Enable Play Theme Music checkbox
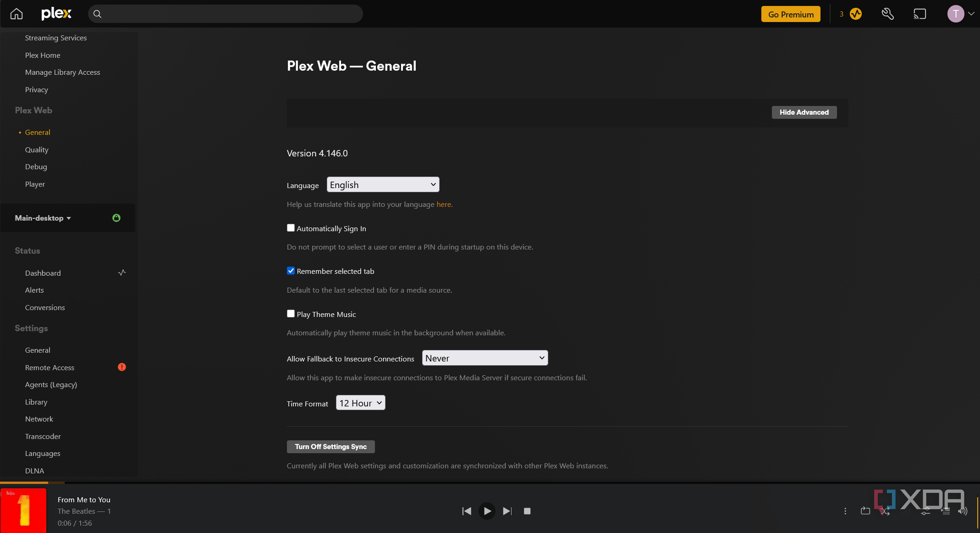The height and width of the screenshot is (533, 980). (291, 314)
